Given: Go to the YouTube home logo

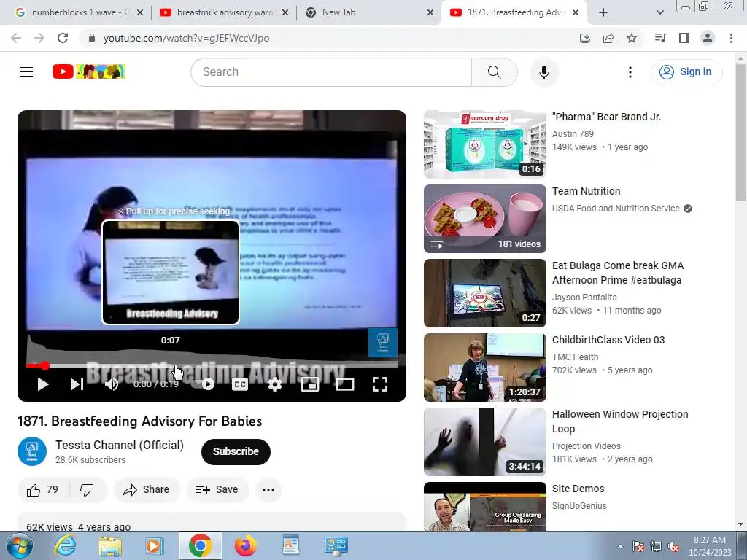Looking at the screenshot, I should pos(88,71).
